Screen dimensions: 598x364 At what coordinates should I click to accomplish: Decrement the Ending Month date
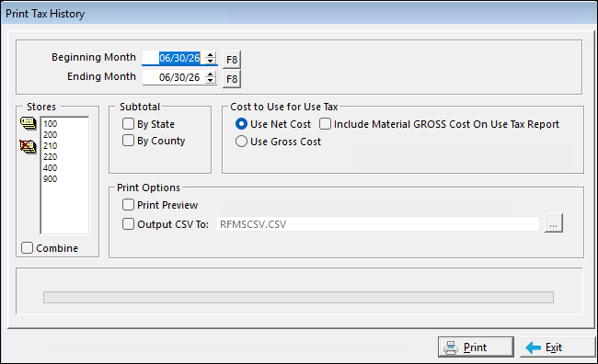(210, 80)
